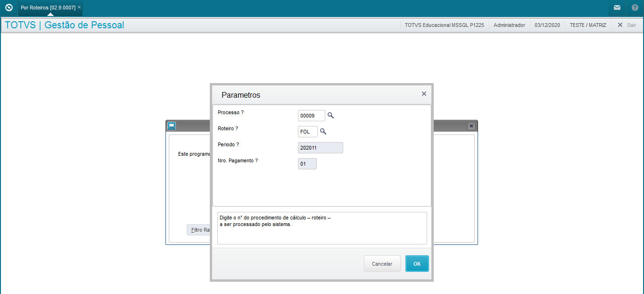Click the Sair exit button

click(627, 25)
